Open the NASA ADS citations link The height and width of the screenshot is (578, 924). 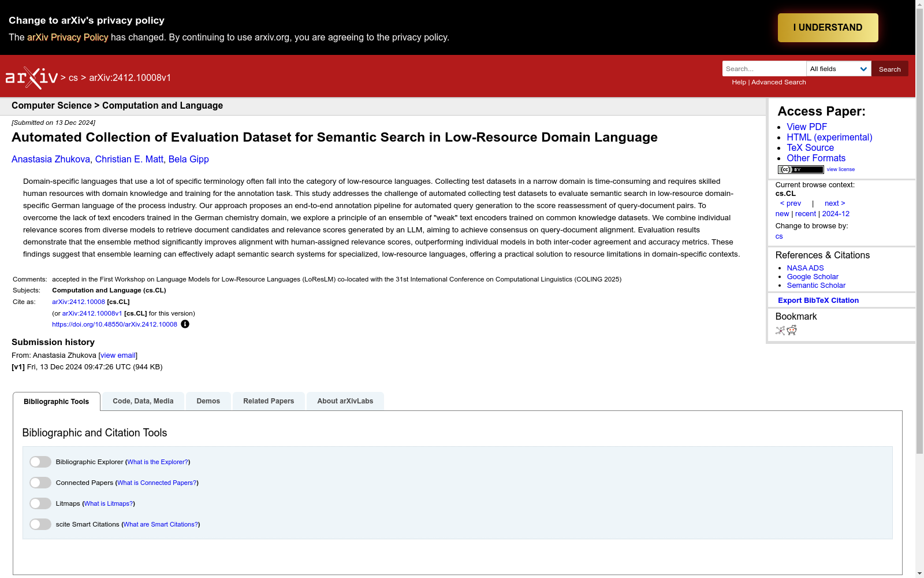point(805,268)
